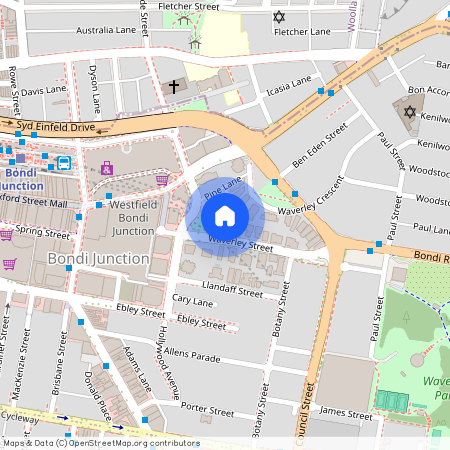The image size is (450, 450).
Task: Select the Australia Lane label
Action: (106, 30)
